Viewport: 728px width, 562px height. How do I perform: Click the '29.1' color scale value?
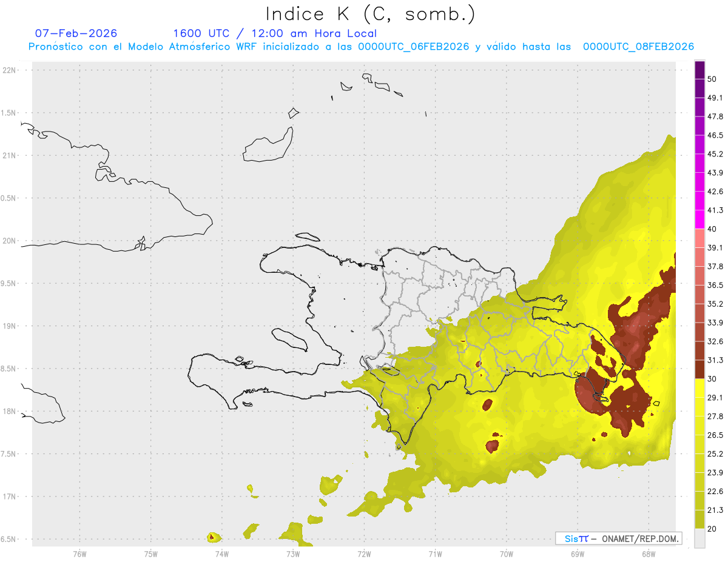(x=715, y=397)
